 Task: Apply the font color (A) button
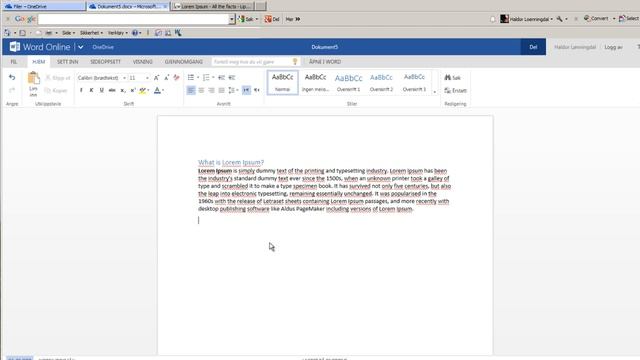[x=157, y=90]
